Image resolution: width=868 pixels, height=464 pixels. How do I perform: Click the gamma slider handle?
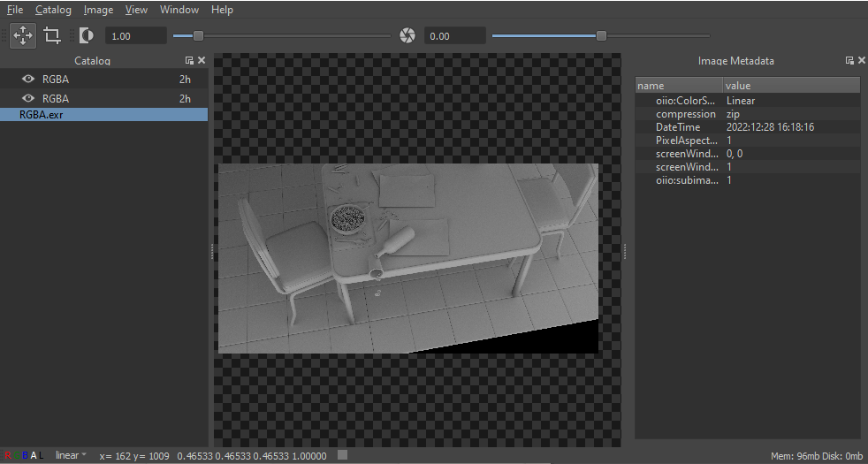[198, 36]
